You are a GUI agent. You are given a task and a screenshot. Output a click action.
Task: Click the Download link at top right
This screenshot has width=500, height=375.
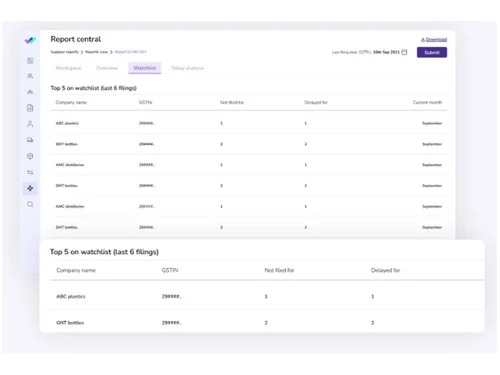coord(434,39)
